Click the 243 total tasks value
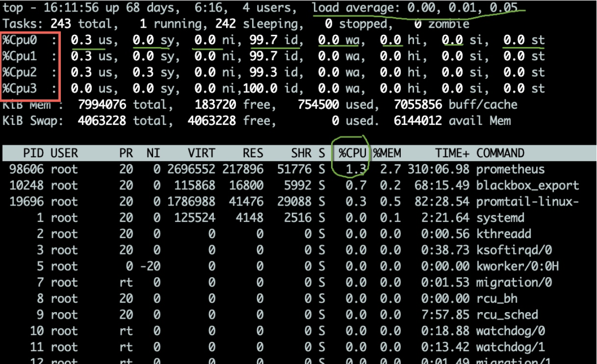This screenshot has height=364, width=597. point(61,24)
